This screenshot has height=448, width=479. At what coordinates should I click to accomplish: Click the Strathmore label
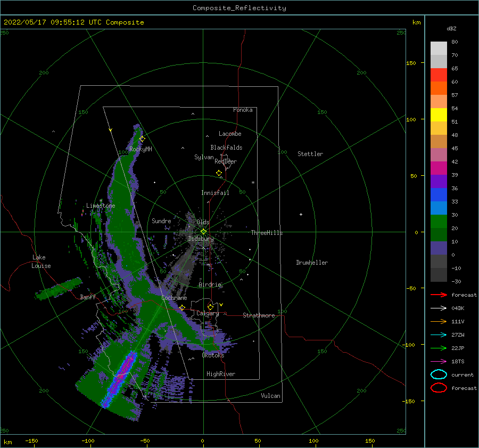pyautogui.click(x=259, y=315)
